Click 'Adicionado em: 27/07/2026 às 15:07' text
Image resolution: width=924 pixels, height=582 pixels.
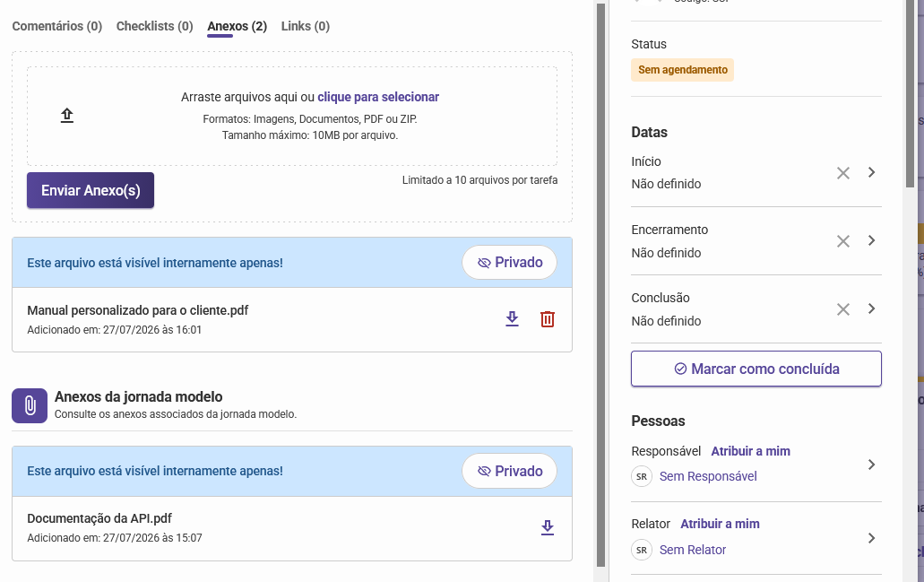point(115,538)
